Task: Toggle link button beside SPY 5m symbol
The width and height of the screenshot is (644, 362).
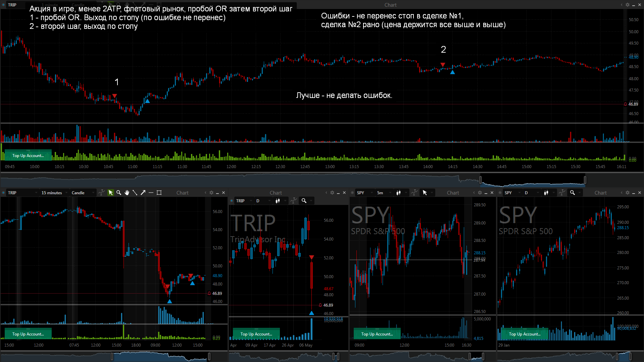Action: tap(352, 193)
